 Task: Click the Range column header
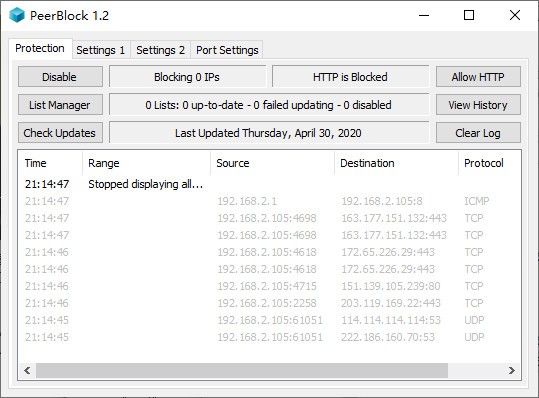click(146, 163)
